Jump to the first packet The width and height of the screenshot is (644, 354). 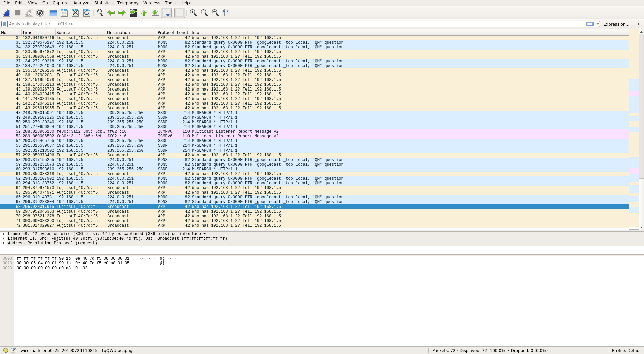[144, 13]
